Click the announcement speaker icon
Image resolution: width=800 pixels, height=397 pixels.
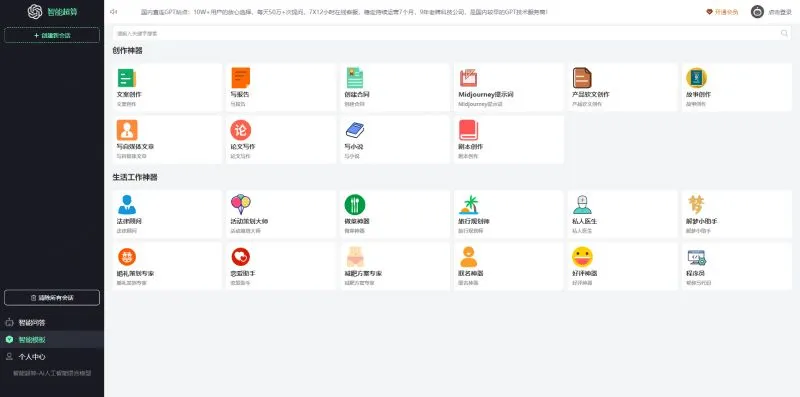(x=114, y=12)
